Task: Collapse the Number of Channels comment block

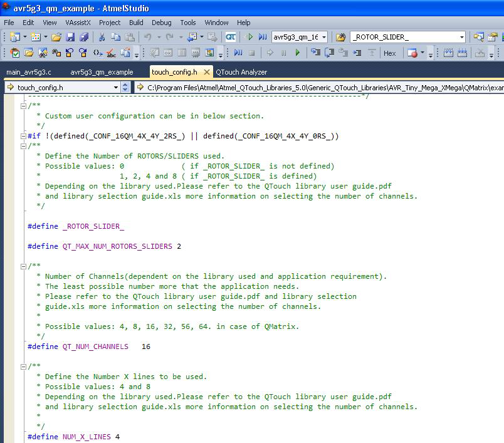Action: click(23, 266)
